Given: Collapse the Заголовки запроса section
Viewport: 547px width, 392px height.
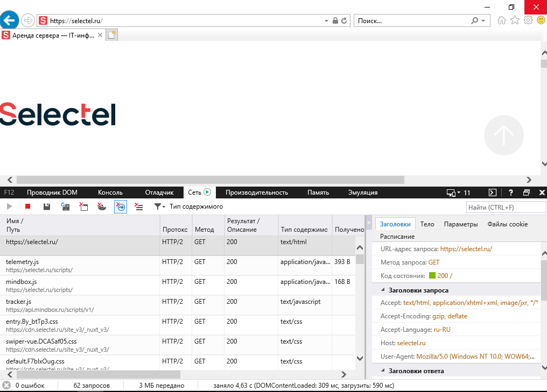Looking at the screenshot, I should (x=382, y=290).
